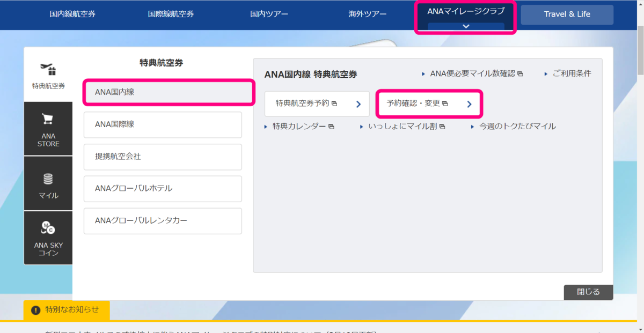The height and width of the screenshot is (333, 644).
Task: Click the exclamation icon in 特別なお知らせ
Action: click(x=36, y=310)
